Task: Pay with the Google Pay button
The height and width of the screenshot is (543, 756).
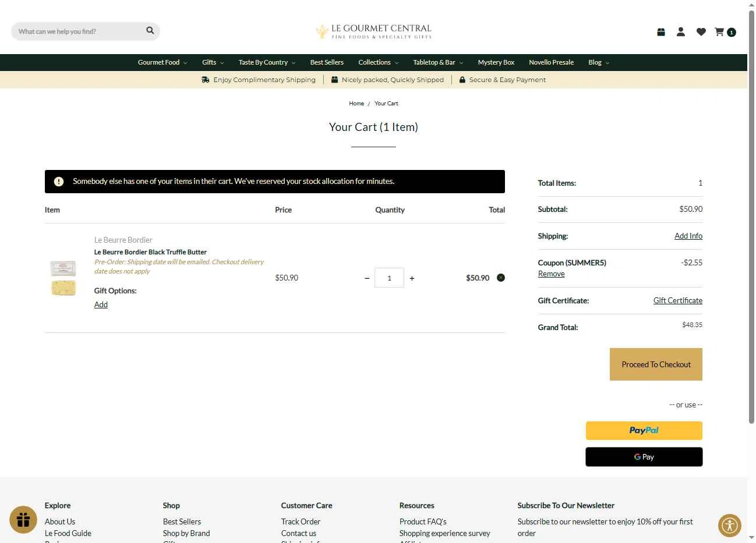Action: (644, 457)
